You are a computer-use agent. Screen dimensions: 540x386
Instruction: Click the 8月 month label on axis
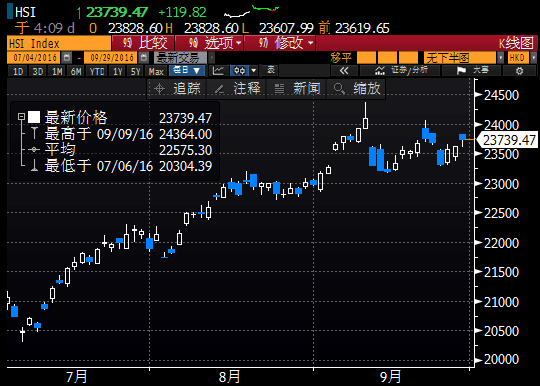[x=229, y=377]
